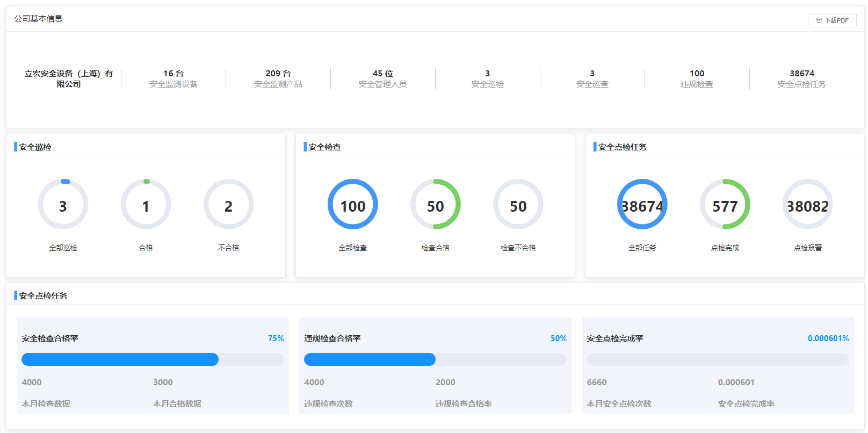Open the 点检报警 ring showing 38082

pos(807,205)
